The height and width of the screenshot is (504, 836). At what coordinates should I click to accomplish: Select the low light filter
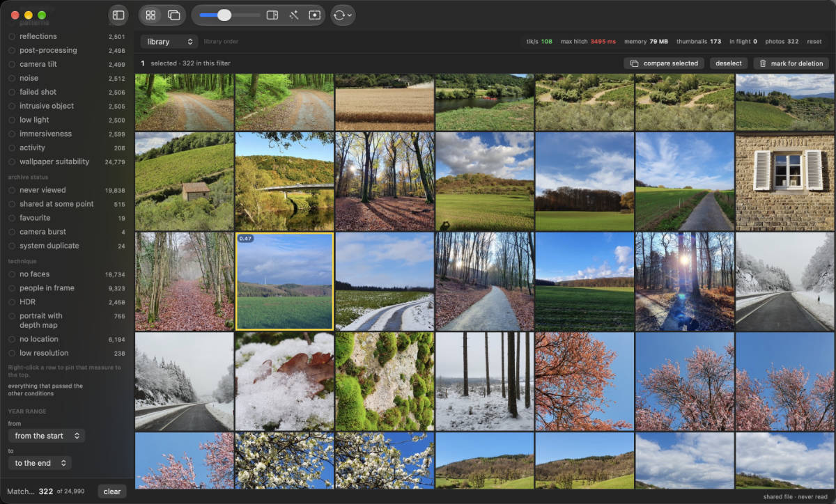pos(66,120)
